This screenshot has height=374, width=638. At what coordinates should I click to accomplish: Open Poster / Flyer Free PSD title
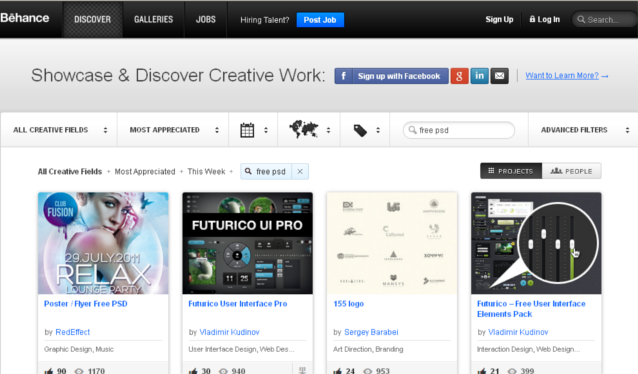click(x=86, y=304)
